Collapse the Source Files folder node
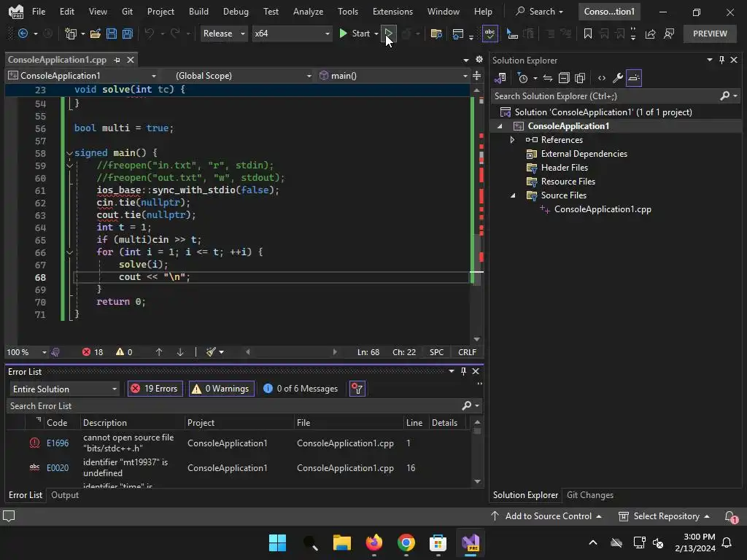747x560 pixels. [513, 195]
